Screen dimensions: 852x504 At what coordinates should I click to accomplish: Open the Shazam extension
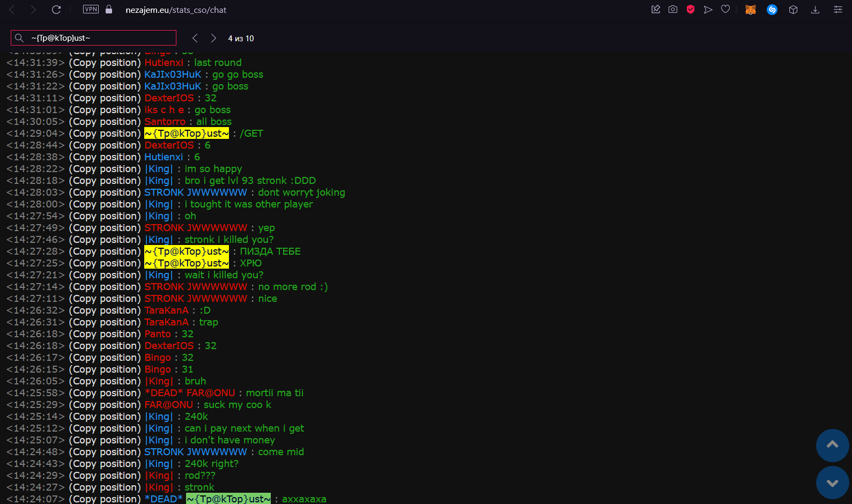click(772, 10)
